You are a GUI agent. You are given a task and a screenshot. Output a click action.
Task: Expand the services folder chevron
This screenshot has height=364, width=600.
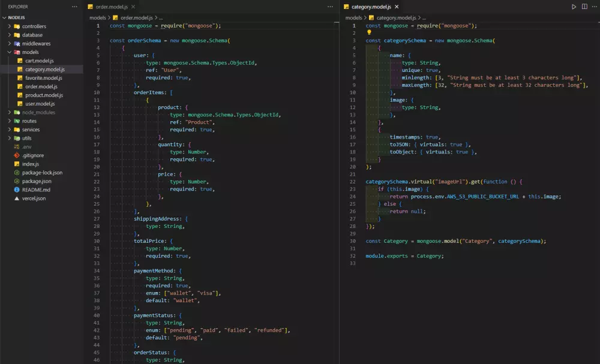[x=10, y=130]
